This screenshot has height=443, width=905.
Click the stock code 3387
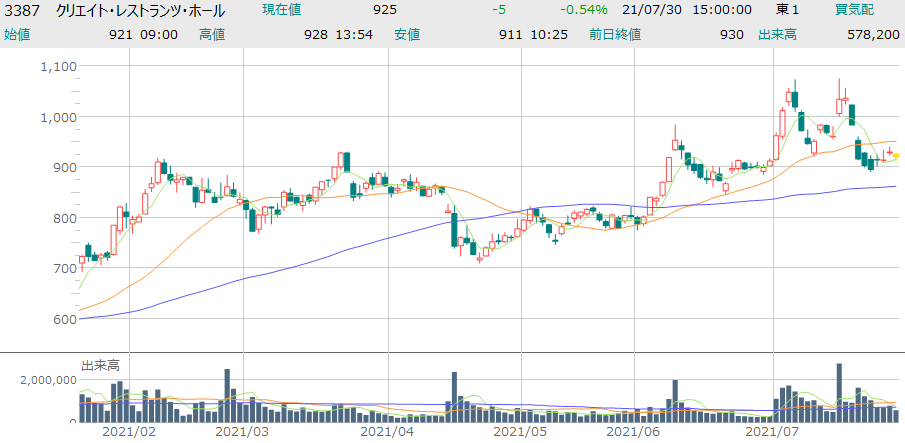[21, 11]
